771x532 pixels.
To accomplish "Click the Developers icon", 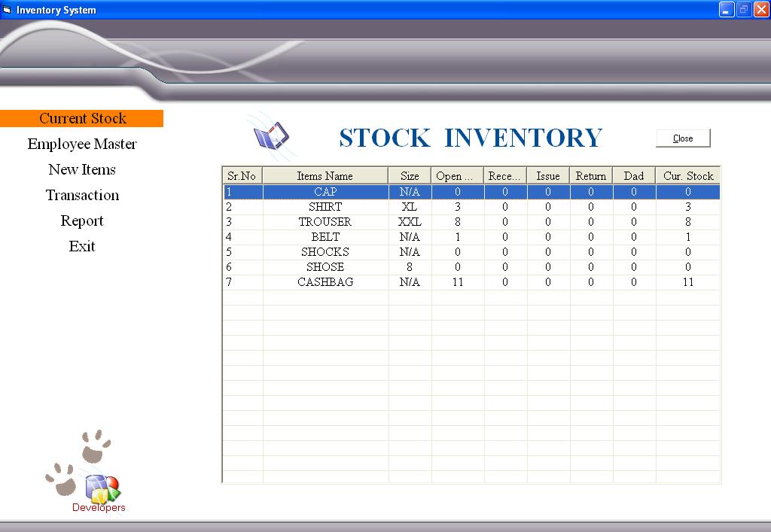I will [102, 489].
